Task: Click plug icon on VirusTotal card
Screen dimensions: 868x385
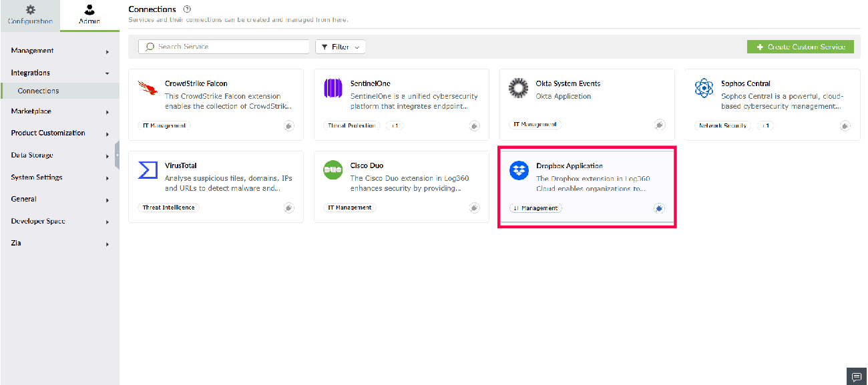Action: (288, 208)
